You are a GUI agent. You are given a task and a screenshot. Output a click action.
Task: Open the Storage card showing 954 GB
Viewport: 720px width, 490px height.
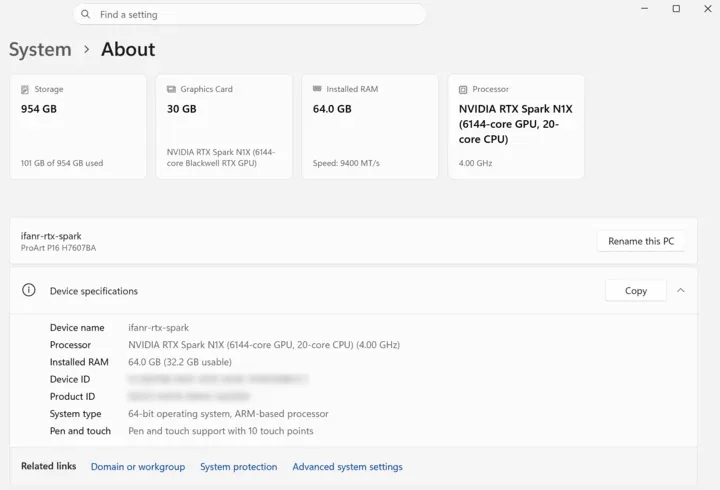point(78,127)
